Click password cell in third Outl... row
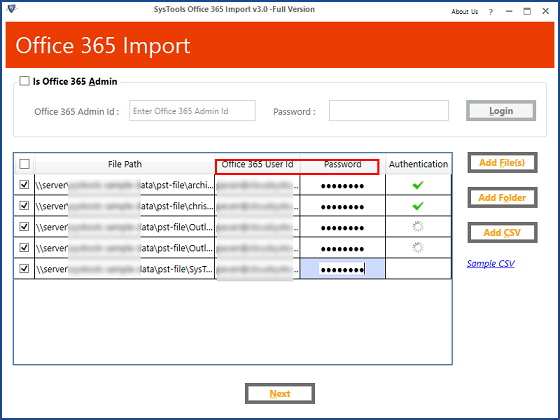Image resolution: width=560 pixels, height=420 pixels. 342,227
